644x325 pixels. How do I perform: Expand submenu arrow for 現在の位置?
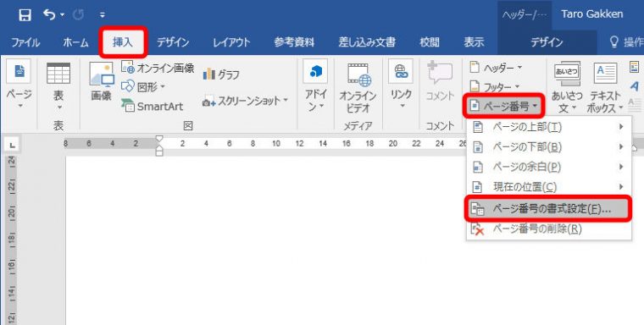pyautogui.click(x=621, y=187)
